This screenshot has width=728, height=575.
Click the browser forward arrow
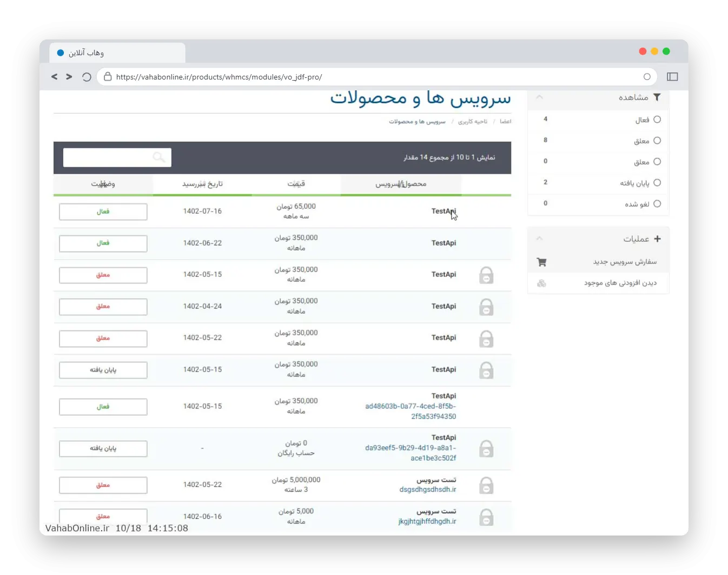tap(69, 77)
